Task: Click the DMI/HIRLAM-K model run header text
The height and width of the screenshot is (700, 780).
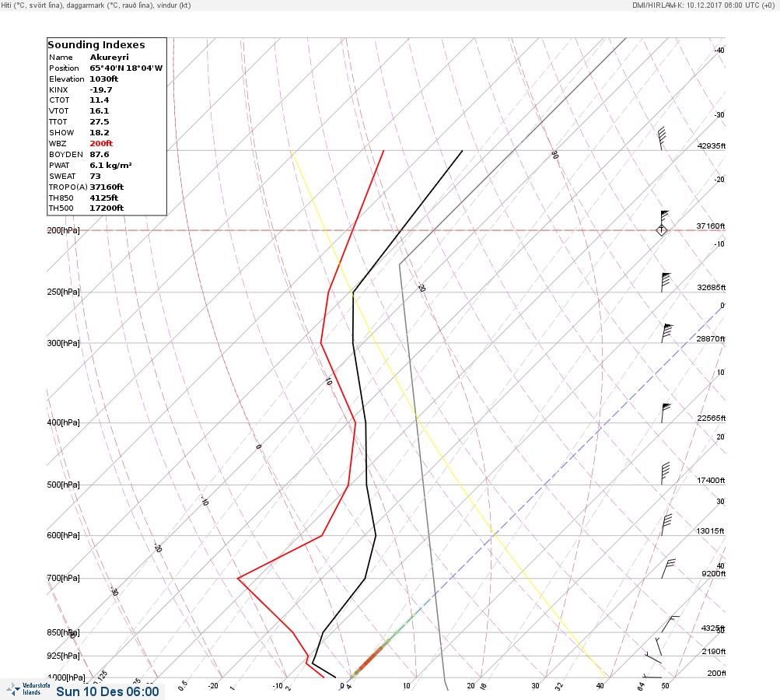Action: point(703,5)
